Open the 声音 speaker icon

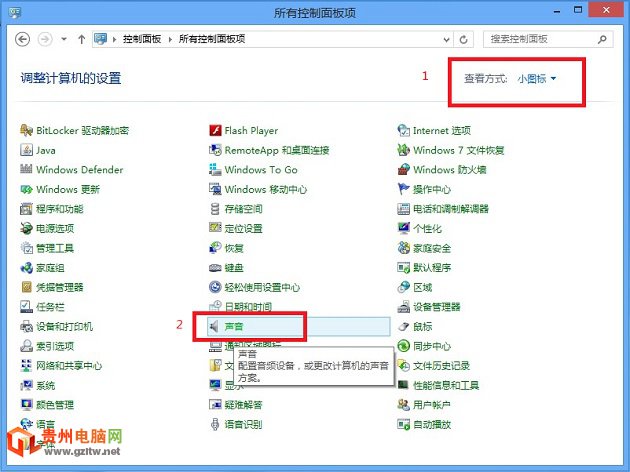(x=215, y=326)
